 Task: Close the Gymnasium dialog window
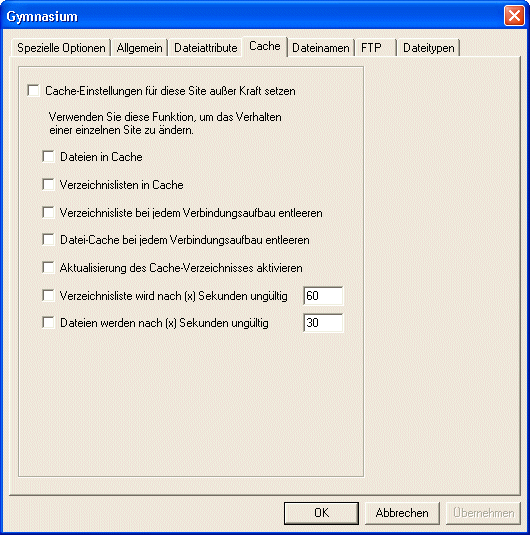(514, 16)
